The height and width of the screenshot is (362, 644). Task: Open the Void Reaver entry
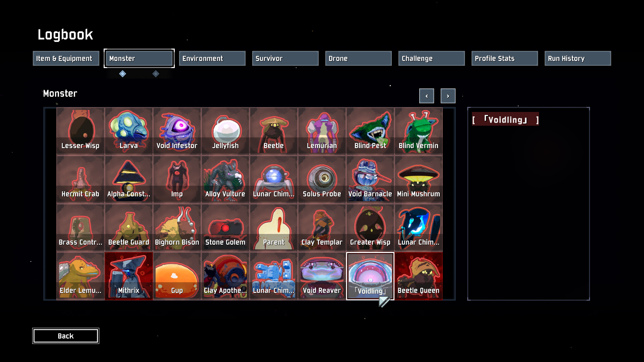322,276
